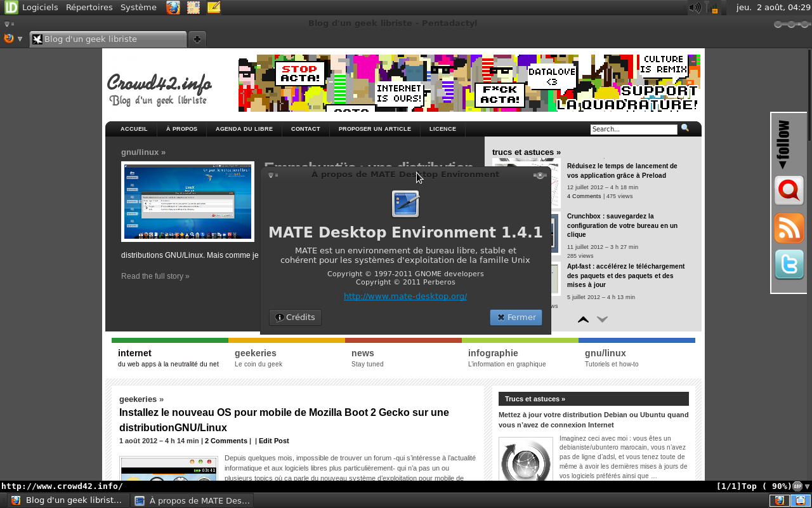Screen dimensions: 812x508
Task: Select the news category tab
Action: point(402,358)
